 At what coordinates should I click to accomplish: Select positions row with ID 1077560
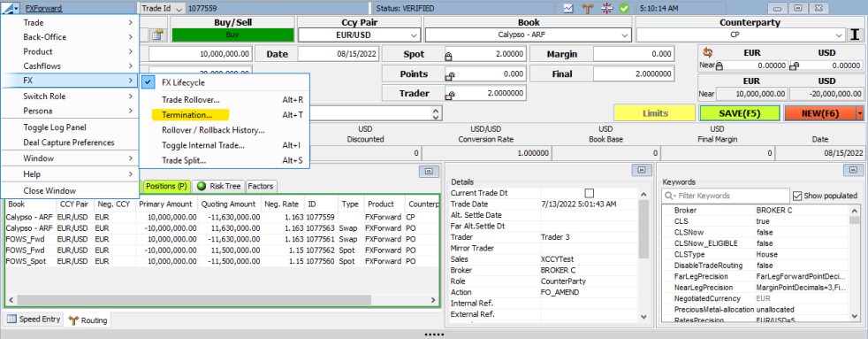(222, 261)
